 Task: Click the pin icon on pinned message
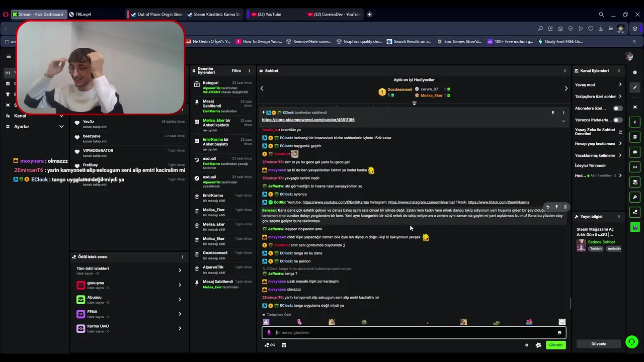(x=552, y=113)
